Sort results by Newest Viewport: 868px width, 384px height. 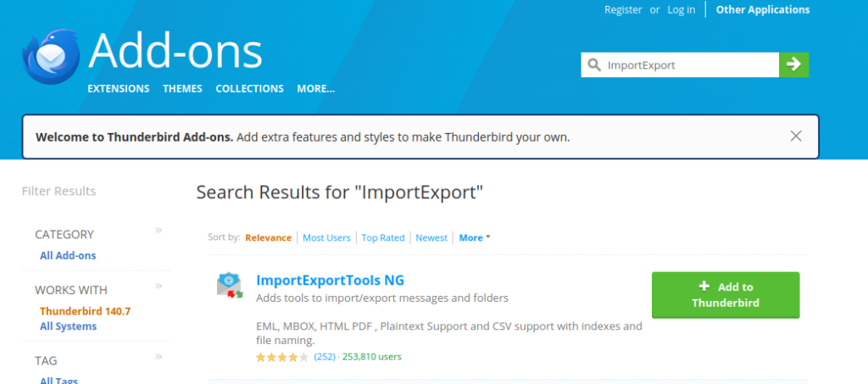(x=431, y=238)
